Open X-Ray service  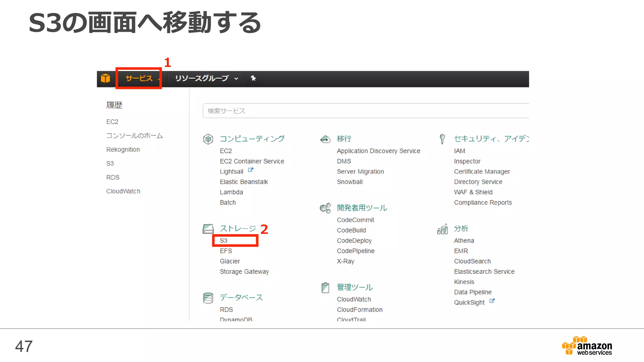pos(346,261)
